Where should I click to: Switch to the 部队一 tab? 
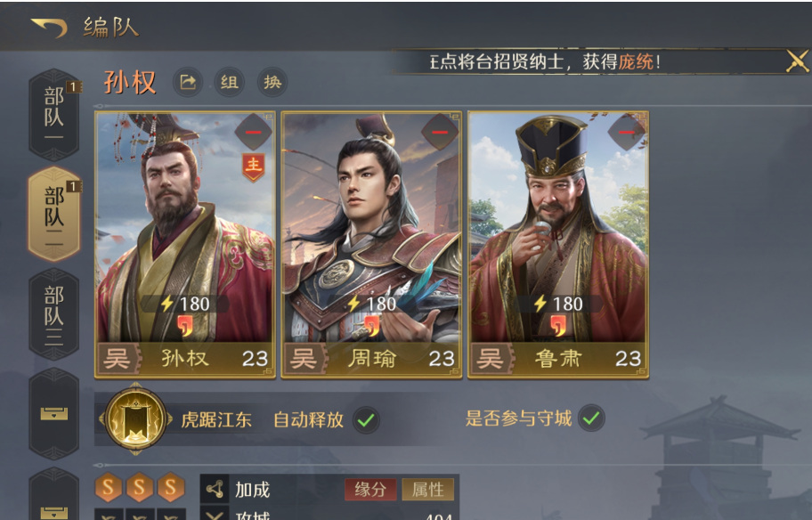point(53,115)
